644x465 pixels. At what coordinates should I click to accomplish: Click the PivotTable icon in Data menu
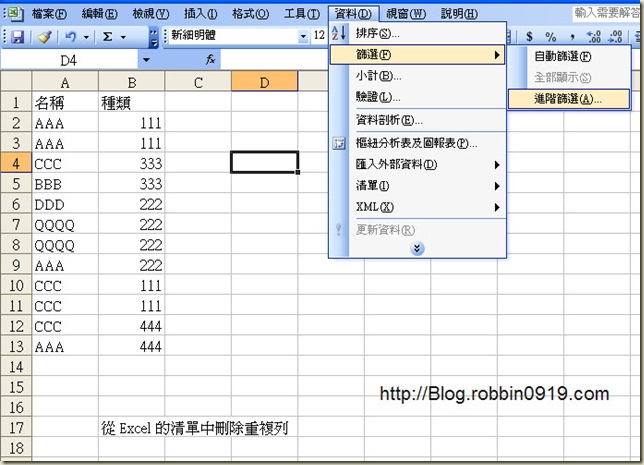tap(339, 144)
